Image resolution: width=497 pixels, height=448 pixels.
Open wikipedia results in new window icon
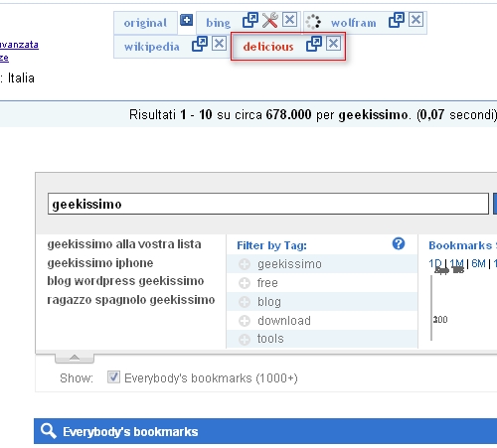(200, 44)
